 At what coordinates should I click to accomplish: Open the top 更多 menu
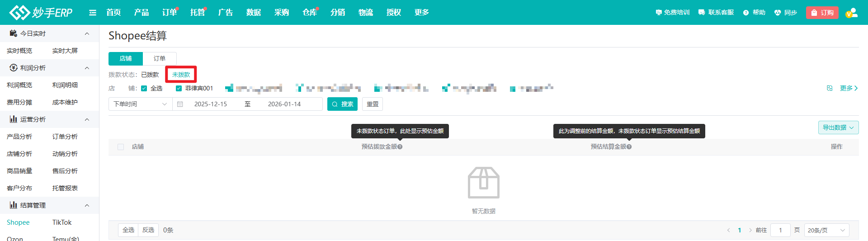[422, 12]
